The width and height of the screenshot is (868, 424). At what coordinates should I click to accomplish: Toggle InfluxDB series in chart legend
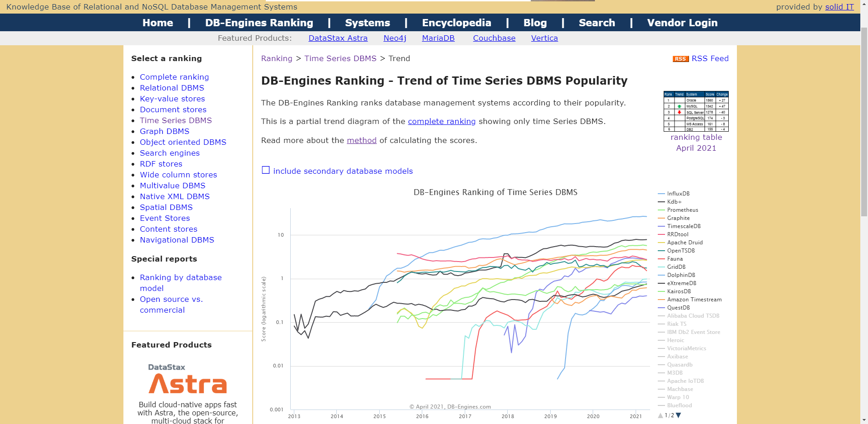coord(674,194)
